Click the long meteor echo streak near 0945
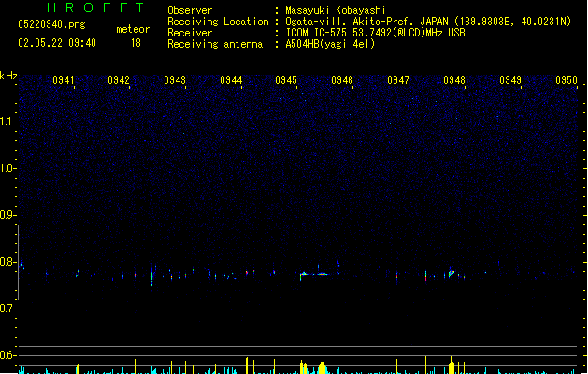The height and width of the screenshot is (374, 588). [314, 275]
